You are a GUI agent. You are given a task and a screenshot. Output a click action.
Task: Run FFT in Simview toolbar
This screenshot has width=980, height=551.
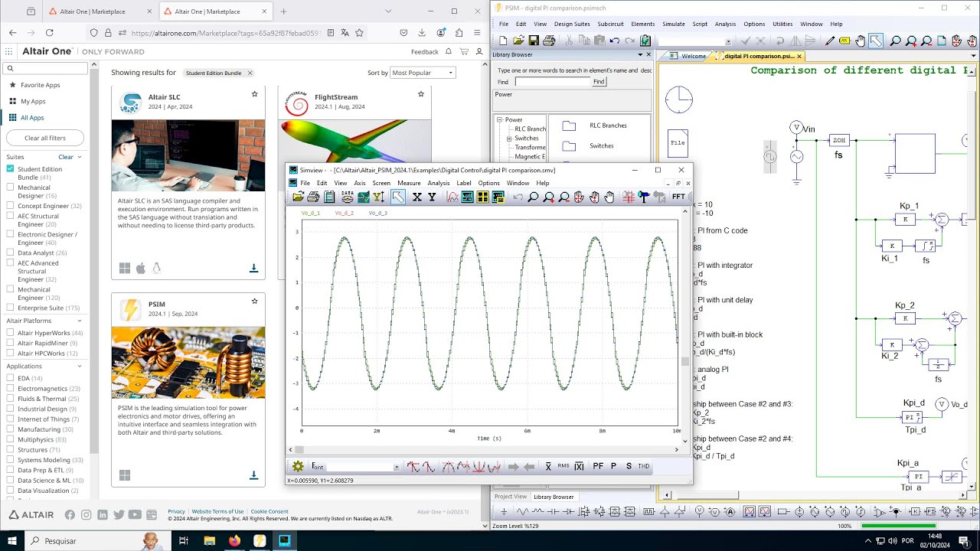click(678, 197)
